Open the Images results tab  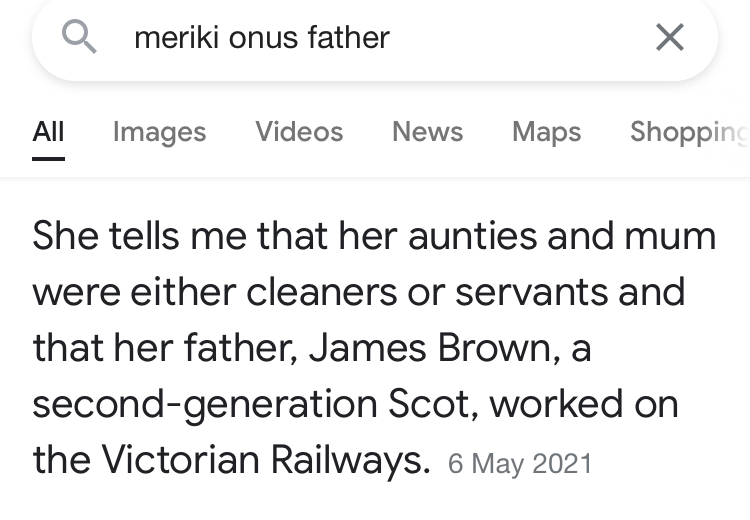click(159, 132)
